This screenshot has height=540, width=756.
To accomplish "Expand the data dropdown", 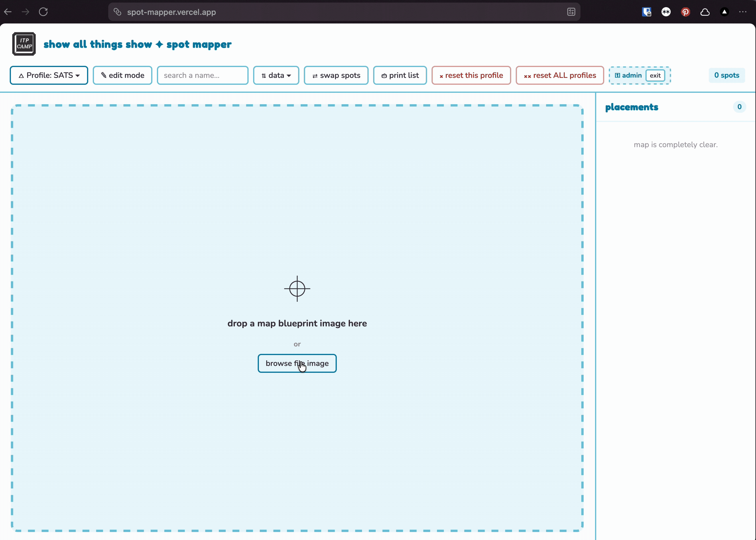I will (276, 76).
